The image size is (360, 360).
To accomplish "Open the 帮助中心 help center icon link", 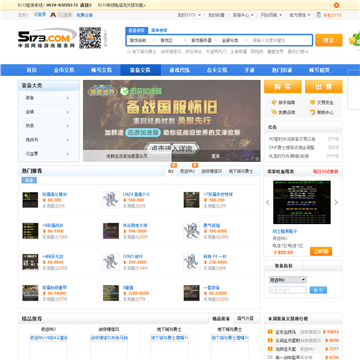I will 312,112.
